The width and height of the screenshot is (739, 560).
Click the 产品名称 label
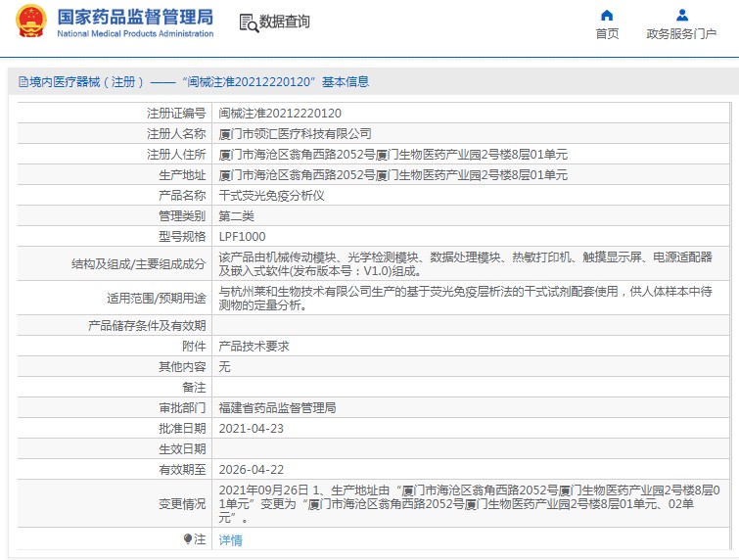182,195
